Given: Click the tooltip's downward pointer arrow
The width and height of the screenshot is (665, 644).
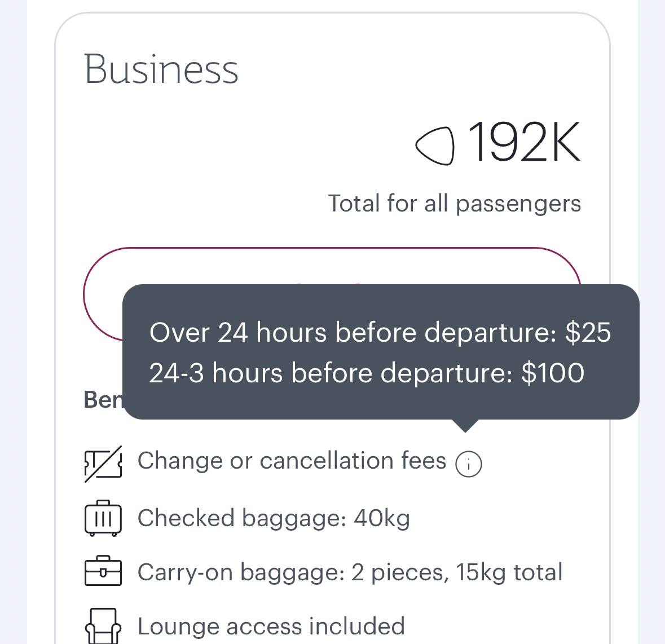Looking at the screenshot, I should [465, 426].
